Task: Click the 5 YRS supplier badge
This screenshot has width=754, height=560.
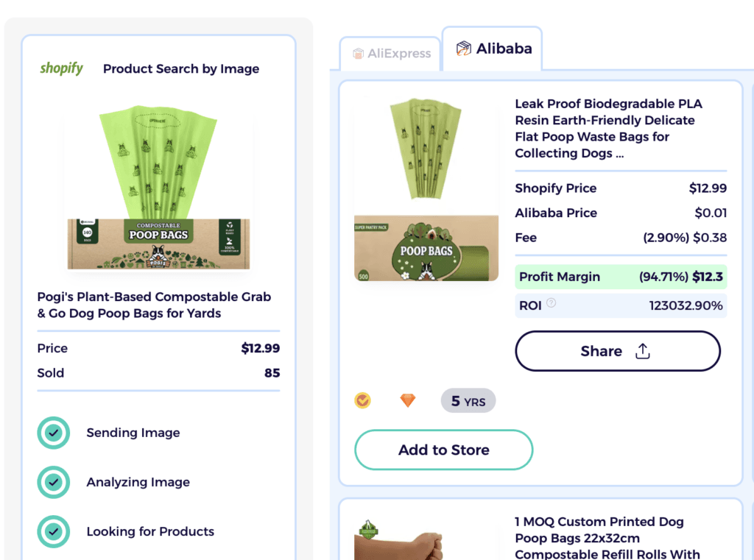Action: 468,400
